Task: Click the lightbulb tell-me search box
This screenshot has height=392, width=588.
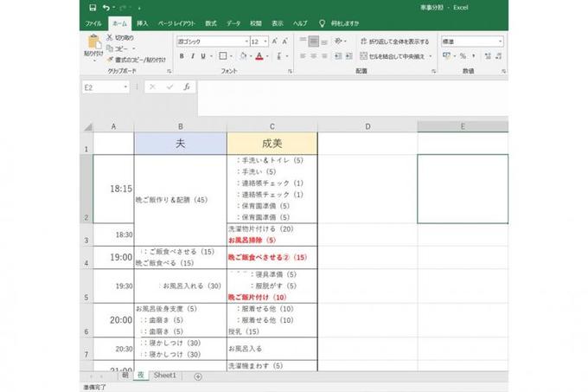Action: (x=339, y=23)
